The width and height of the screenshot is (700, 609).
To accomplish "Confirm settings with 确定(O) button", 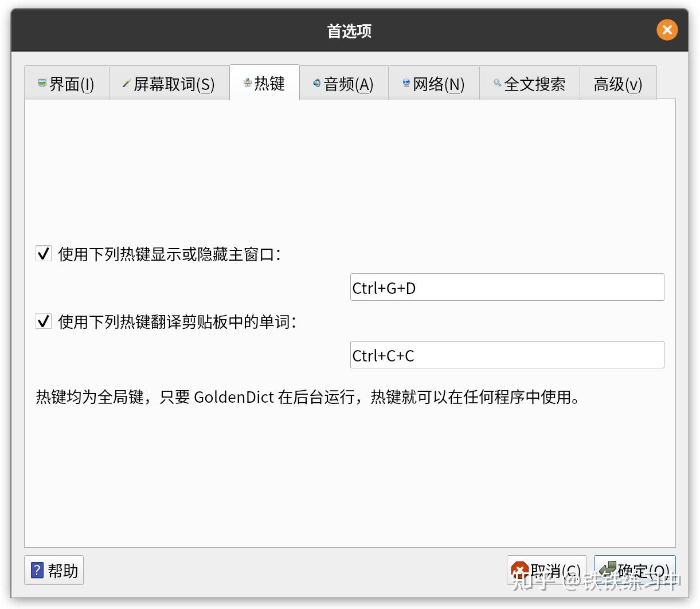I will click(635, 571).
